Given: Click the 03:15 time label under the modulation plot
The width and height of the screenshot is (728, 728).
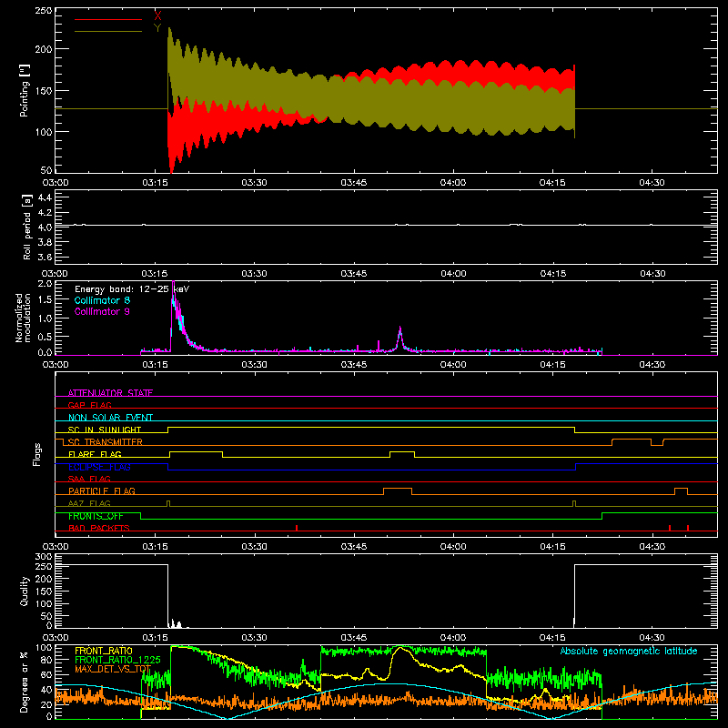Looking at the screenshot, I should (x=155, y=365).
